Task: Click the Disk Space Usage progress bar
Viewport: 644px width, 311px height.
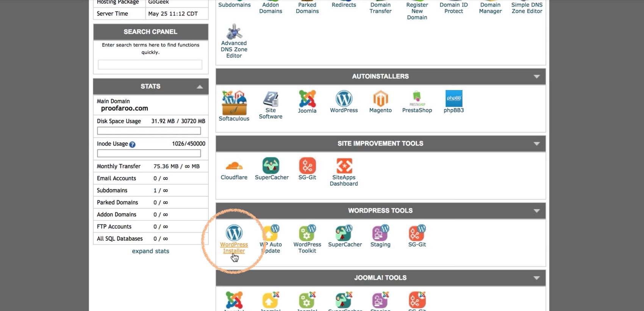Action: click(x=149, y=131)
